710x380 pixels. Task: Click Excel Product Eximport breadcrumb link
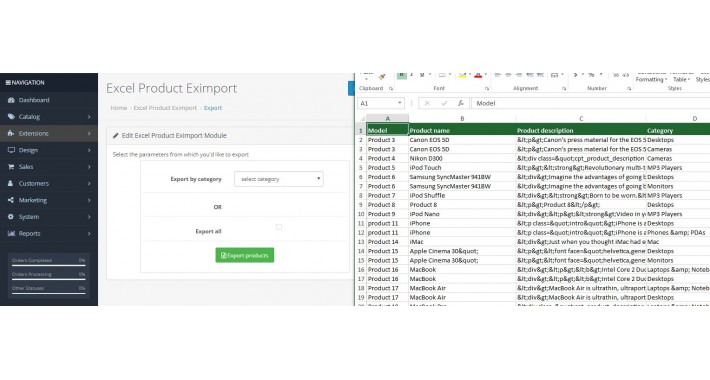click(165, 108)
